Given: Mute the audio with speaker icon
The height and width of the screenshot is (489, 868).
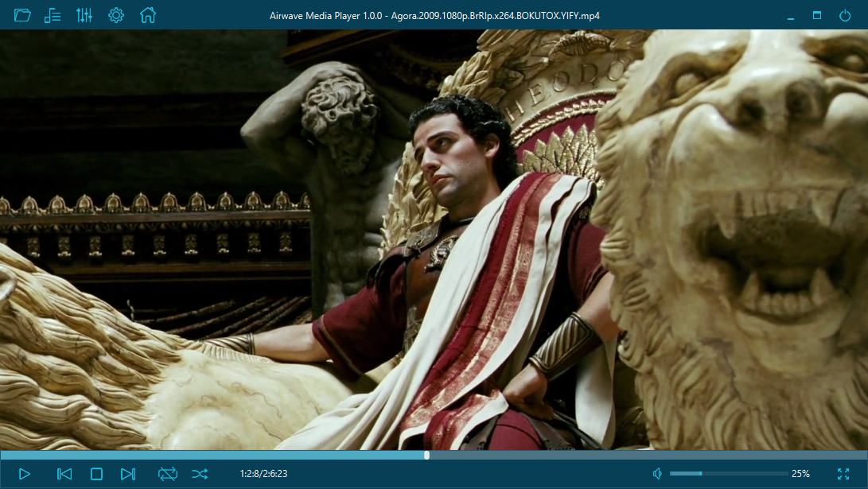Looking at the screenshot, I should pyautogui.click(x=657, y=474).
